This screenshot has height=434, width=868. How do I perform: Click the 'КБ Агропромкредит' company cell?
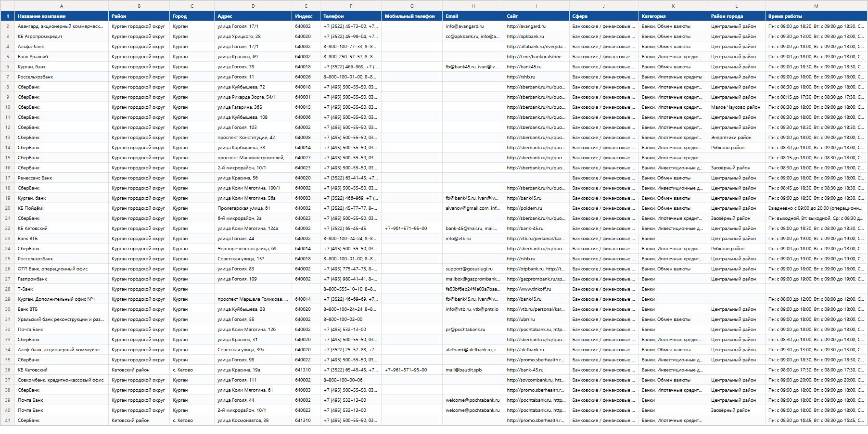(62, 36)
